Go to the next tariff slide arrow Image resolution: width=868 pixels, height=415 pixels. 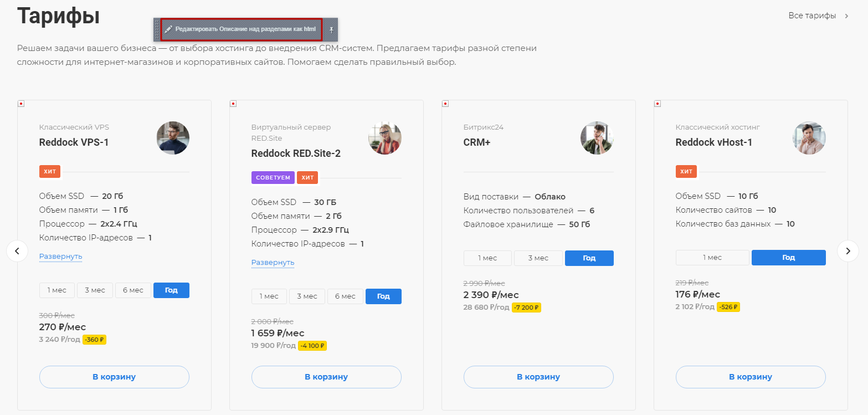[x=848, y=251]
